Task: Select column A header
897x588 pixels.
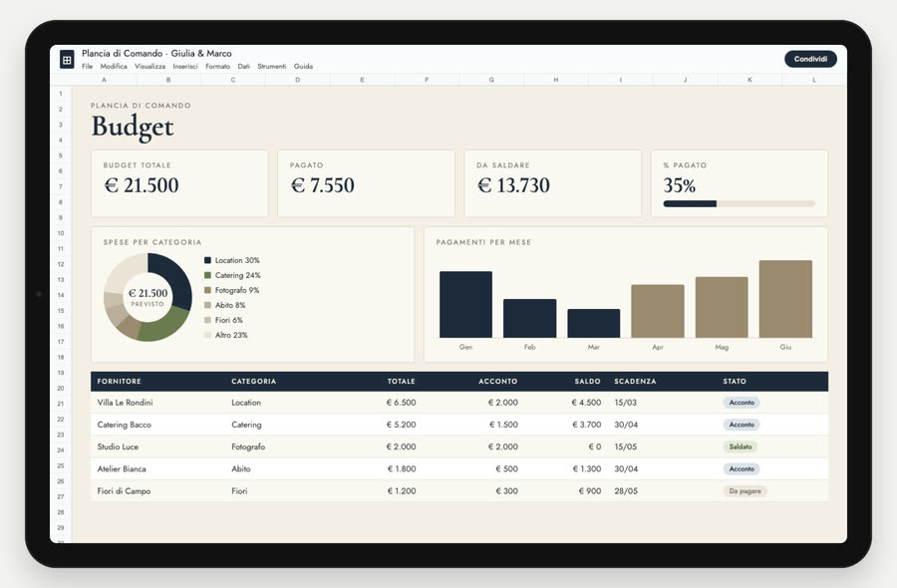Action: pyautogui.click(x=104, y=80)
